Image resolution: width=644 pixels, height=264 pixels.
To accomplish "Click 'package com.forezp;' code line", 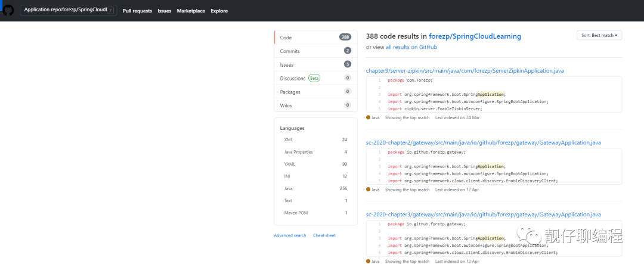I will point(410,80).
